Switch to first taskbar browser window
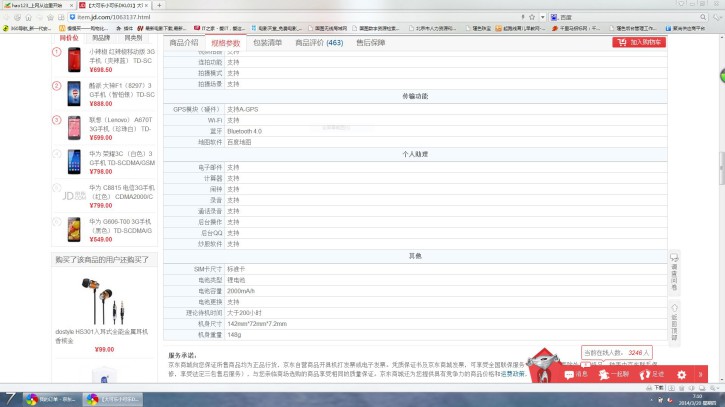 52,399
